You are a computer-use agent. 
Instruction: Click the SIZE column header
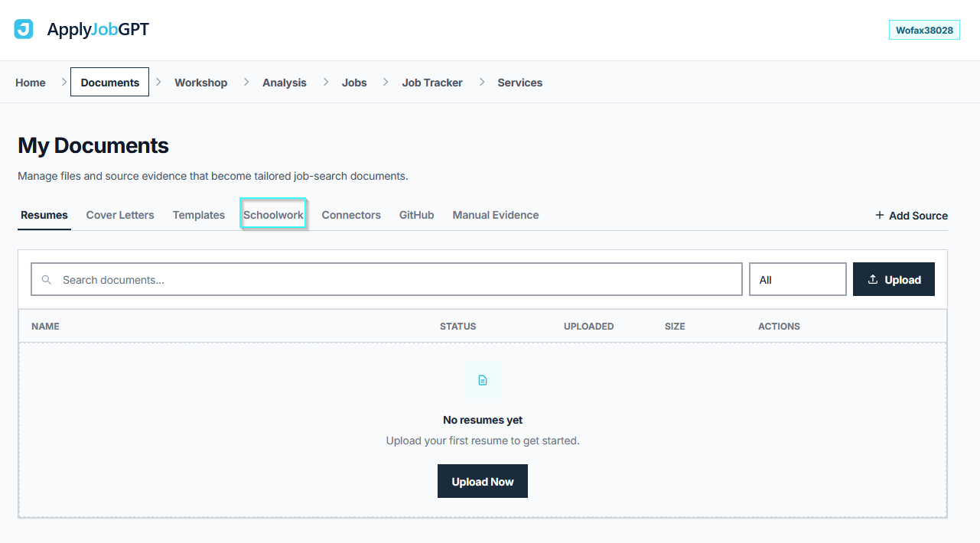click(x=675, y=327)
